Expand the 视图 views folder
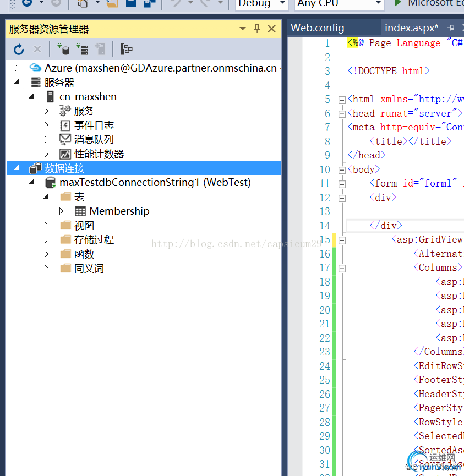Image resolution: width=464 pixels, height=476 pixels. [46, 225]
